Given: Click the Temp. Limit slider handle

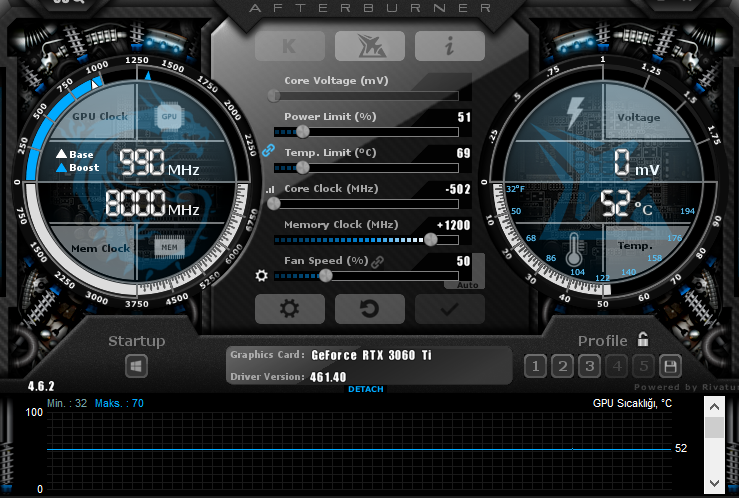Looking at the screenshot, I should (303, 168).
